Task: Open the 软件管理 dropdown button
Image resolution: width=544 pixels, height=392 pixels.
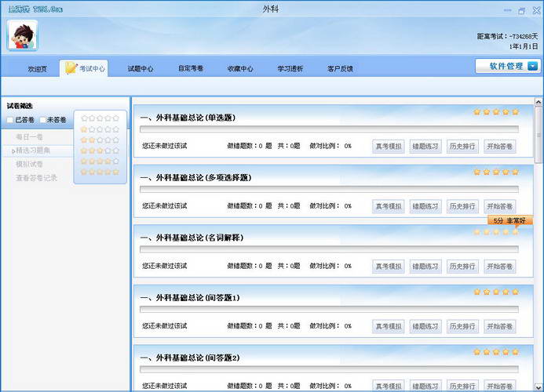Action: tap(508, 66)
